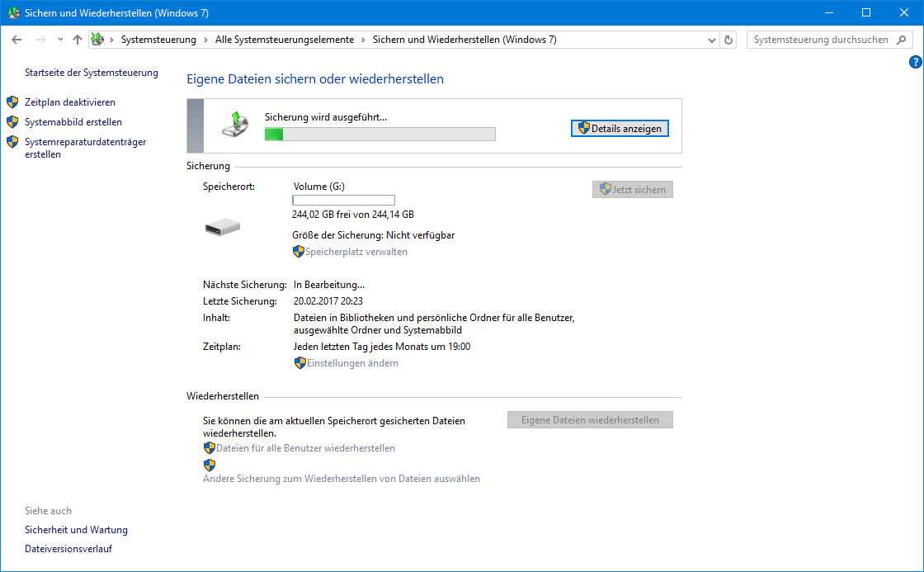Click Zeitplan deaktivieren link
The height and width of the screenshot is (572, 924).
click(x=70, y=102)
